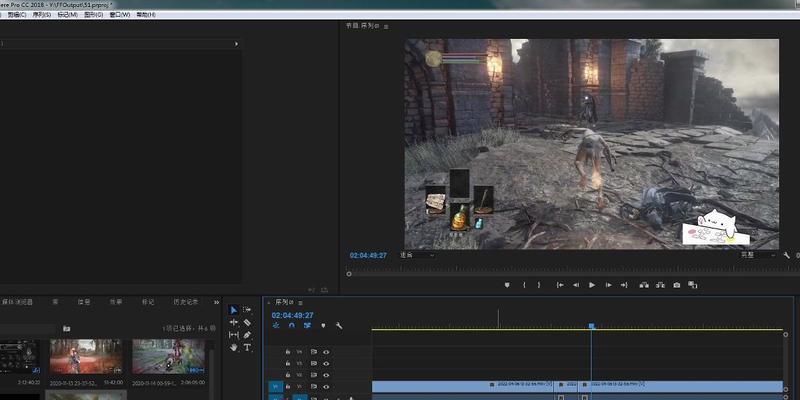
Task: Click the timeline wrench settings icon
Action: pyautogui.click(x=339, y=326)
